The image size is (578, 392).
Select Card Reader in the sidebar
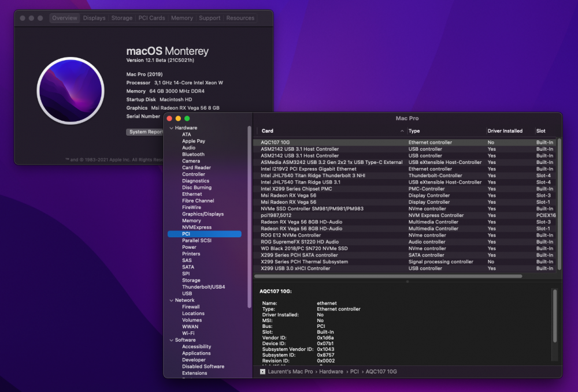click(x=197, y=168)
